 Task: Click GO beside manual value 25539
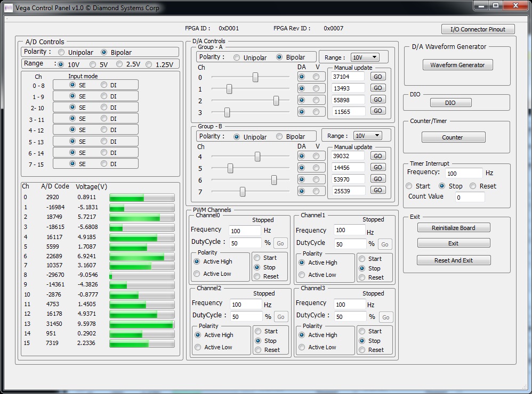[x=377, y=190]
